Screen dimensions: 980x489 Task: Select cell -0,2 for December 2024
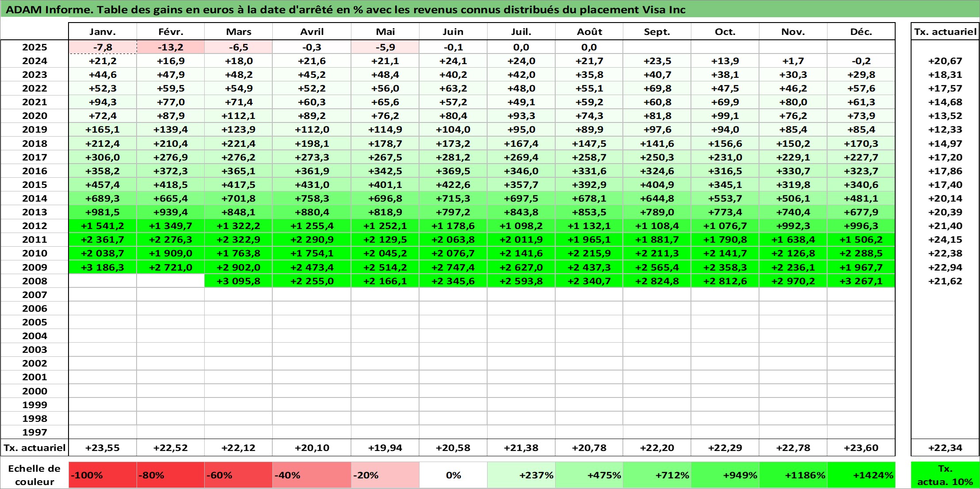pos(861,61)
